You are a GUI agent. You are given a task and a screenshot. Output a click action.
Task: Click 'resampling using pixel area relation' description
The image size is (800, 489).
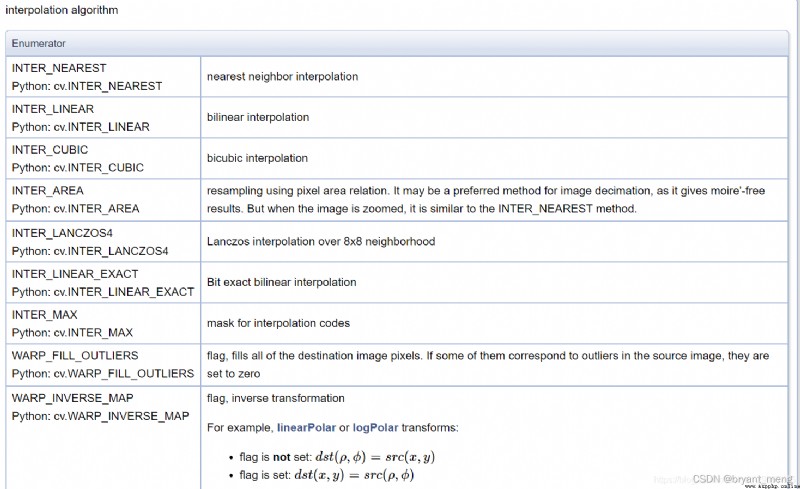point(486,200)
